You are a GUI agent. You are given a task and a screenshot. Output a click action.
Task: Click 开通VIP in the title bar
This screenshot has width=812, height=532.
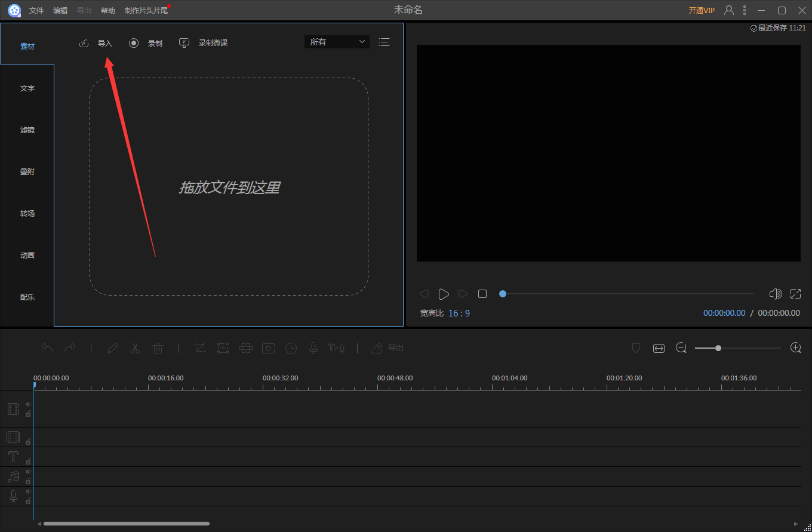(701, 10)
